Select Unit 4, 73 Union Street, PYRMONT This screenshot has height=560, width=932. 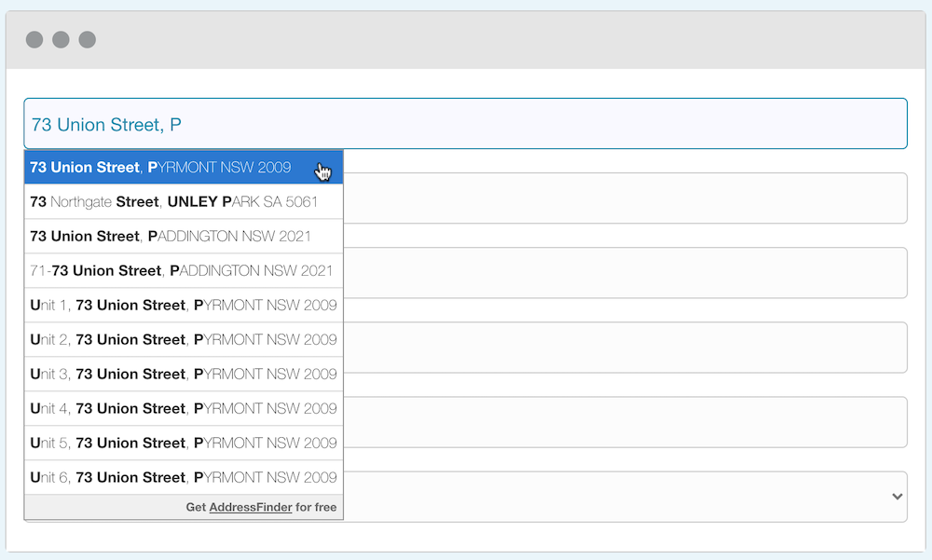click(184, 408)
